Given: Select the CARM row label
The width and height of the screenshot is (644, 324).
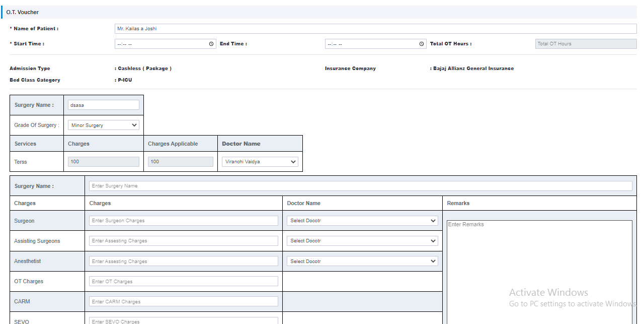Looking at the screenshot, I should click(22, 301).
